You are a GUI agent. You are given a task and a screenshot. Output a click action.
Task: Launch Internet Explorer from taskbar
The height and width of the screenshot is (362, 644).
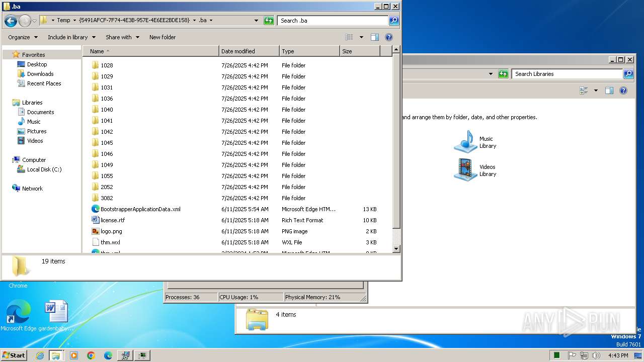point(40,355)
